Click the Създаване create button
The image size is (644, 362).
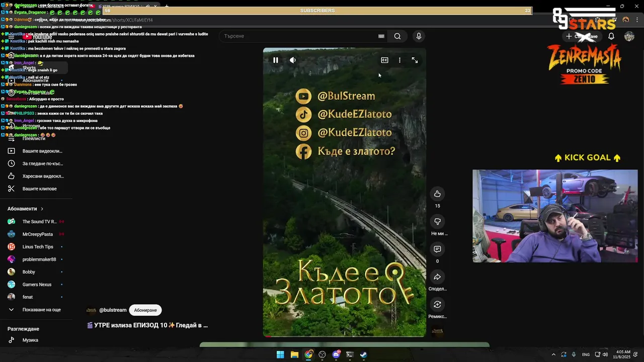582,36
